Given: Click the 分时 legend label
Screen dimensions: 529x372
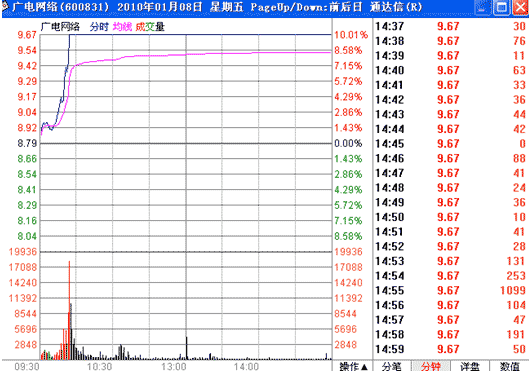Looking at the screenshot, I should pyautogui.click(x=99, y=27).
